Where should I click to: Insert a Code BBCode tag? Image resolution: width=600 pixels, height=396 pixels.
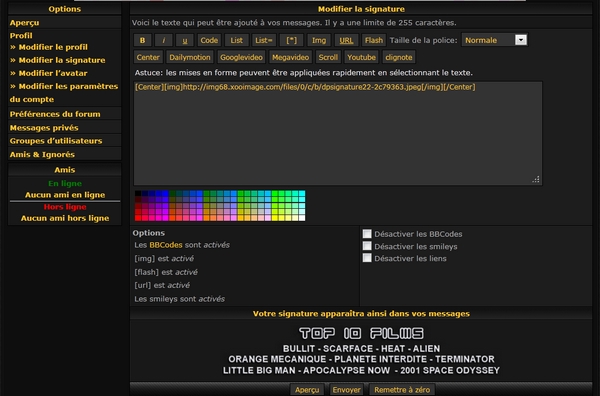tap(209, 40)
